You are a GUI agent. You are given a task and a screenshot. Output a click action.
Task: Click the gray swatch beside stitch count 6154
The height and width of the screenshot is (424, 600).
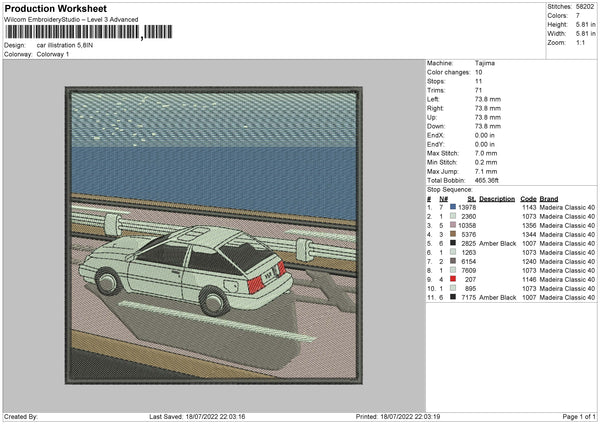point(453,261)
